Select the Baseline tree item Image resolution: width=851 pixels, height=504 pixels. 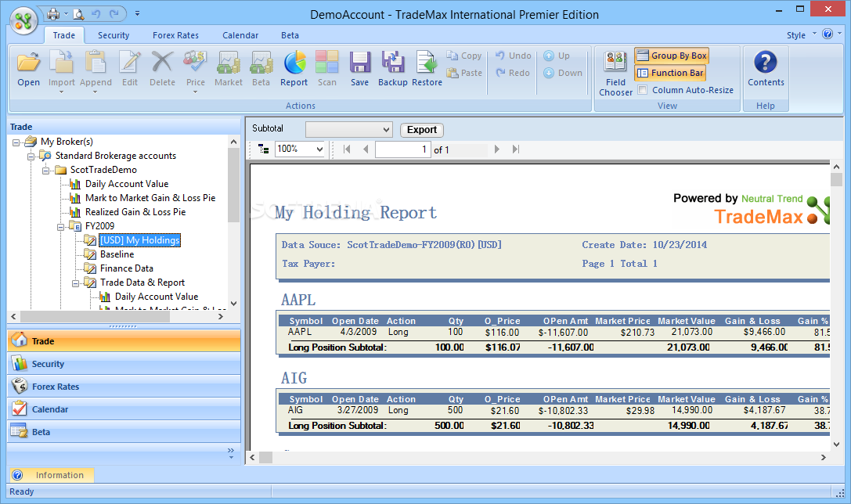point(117,254)
